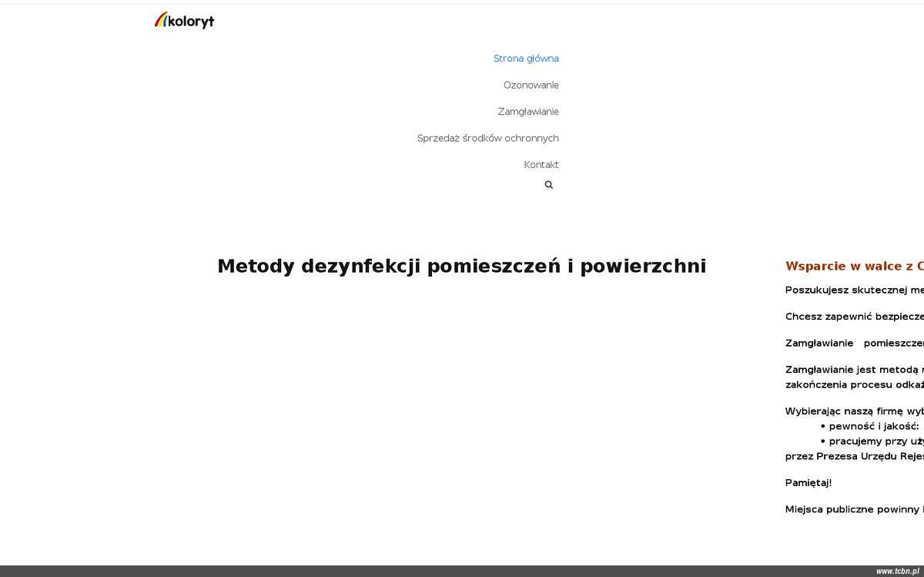
Task: Click the bullet starting pracujemy przy
Action: (875, 441)
